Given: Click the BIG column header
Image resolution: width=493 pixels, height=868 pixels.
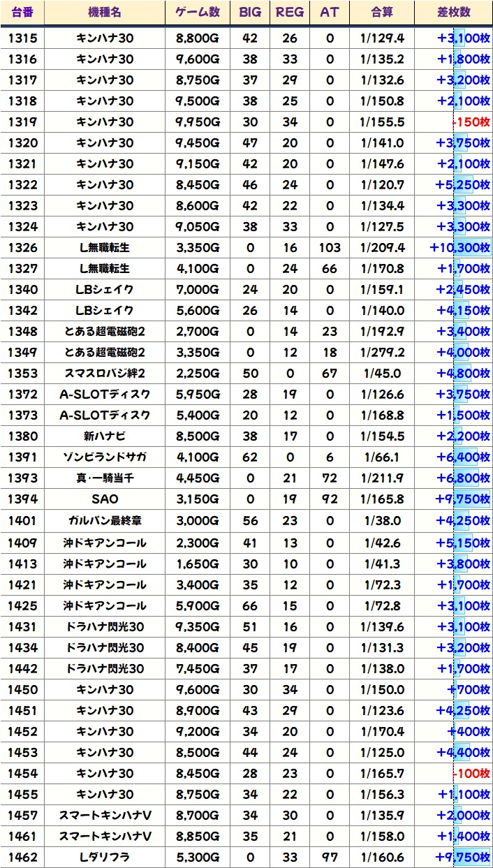Looking at the screenshot, I should pos(249,13).
